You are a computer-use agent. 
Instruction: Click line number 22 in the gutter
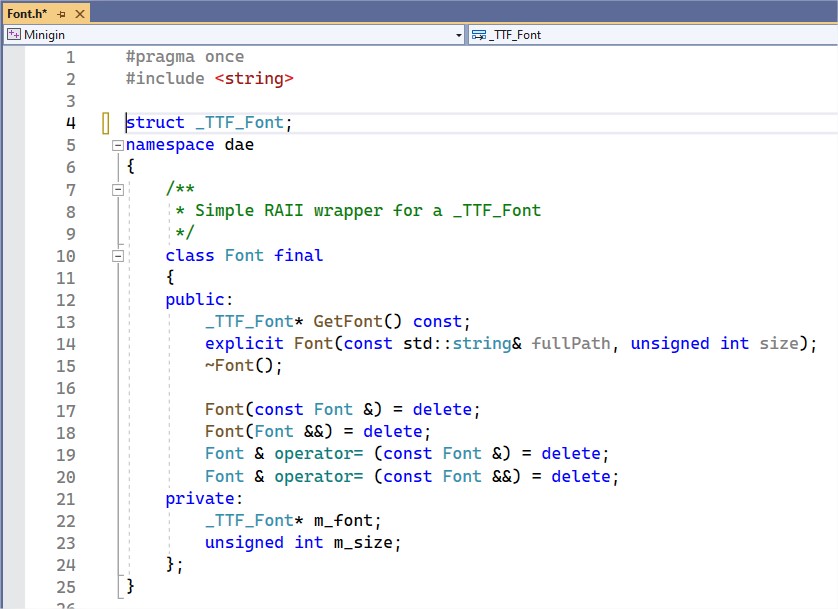pos(65,520)
